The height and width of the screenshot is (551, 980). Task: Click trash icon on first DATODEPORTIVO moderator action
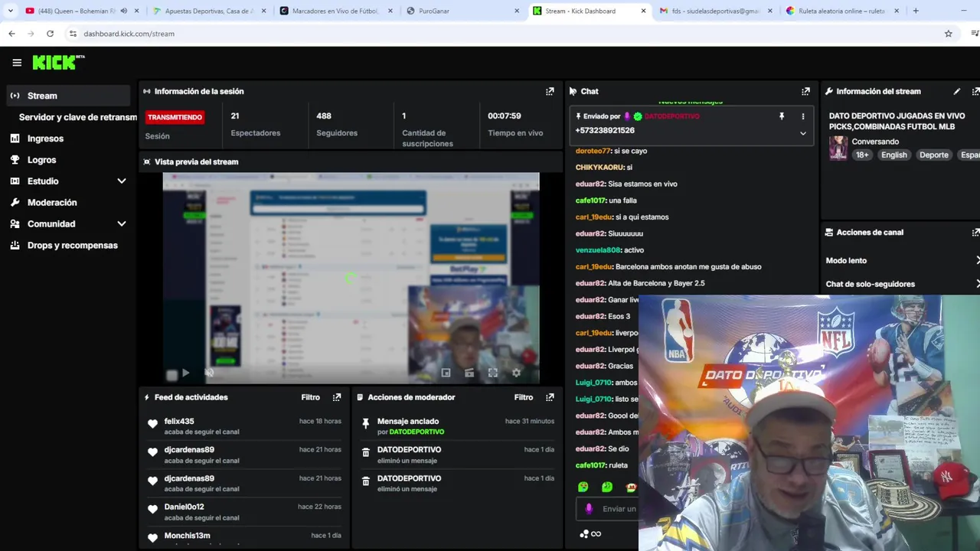[x=365, y=452]
